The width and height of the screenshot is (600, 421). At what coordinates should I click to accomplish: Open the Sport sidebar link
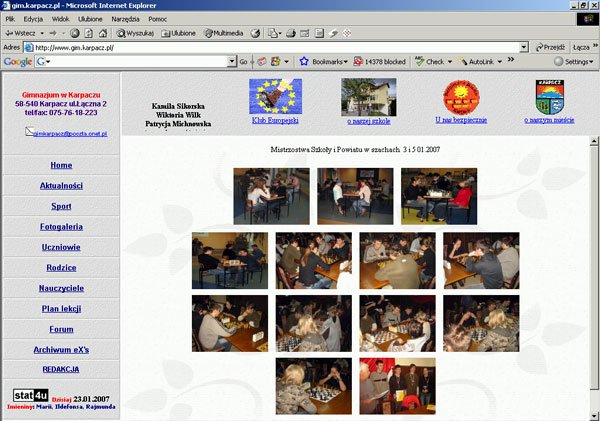pos(61,206)
